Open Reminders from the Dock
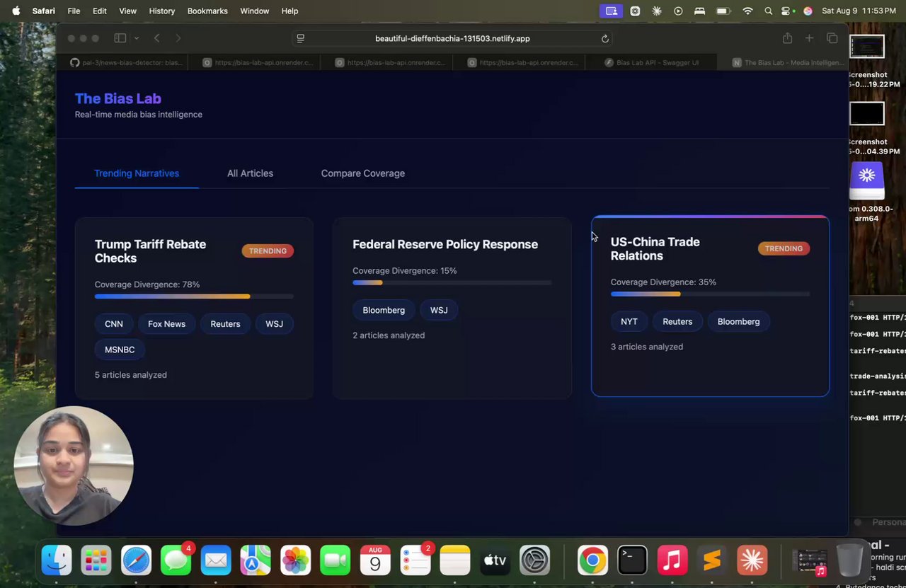 click(x=415, y=560)
